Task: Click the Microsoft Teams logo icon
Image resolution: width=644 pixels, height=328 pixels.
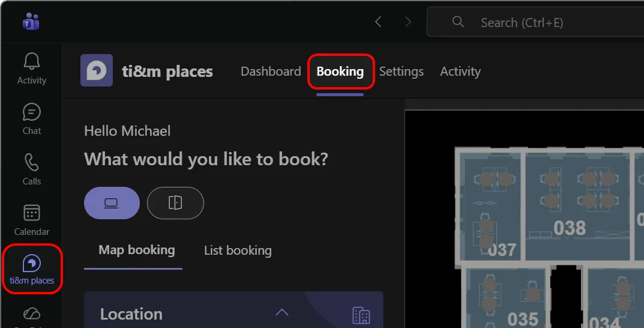Action: pyautogui.click(x=31, y=22)
